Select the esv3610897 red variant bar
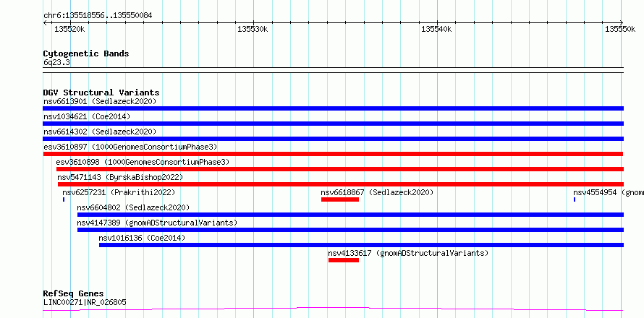Viewport: 644px width, 318px height. pos(333,154)
